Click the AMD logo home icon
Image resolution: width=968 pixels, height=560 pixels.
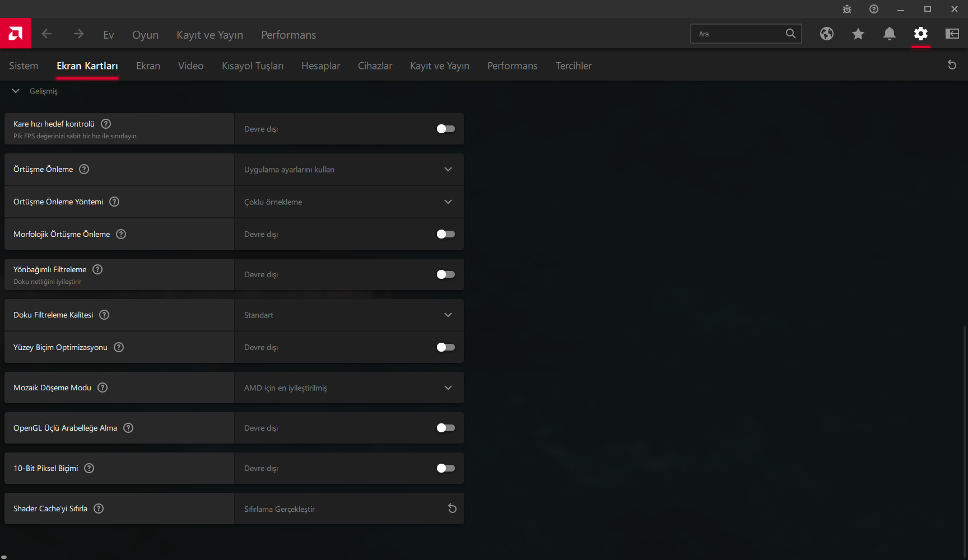16,34
